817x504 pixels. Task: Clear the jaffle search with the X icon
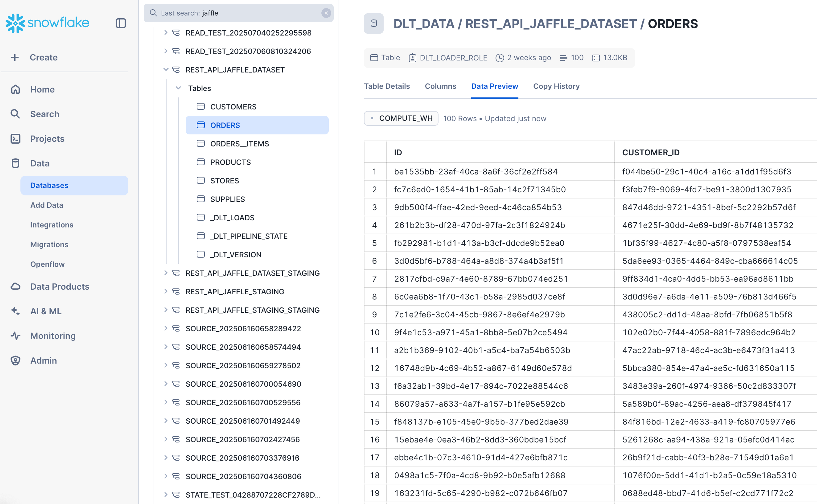(326, 13)
